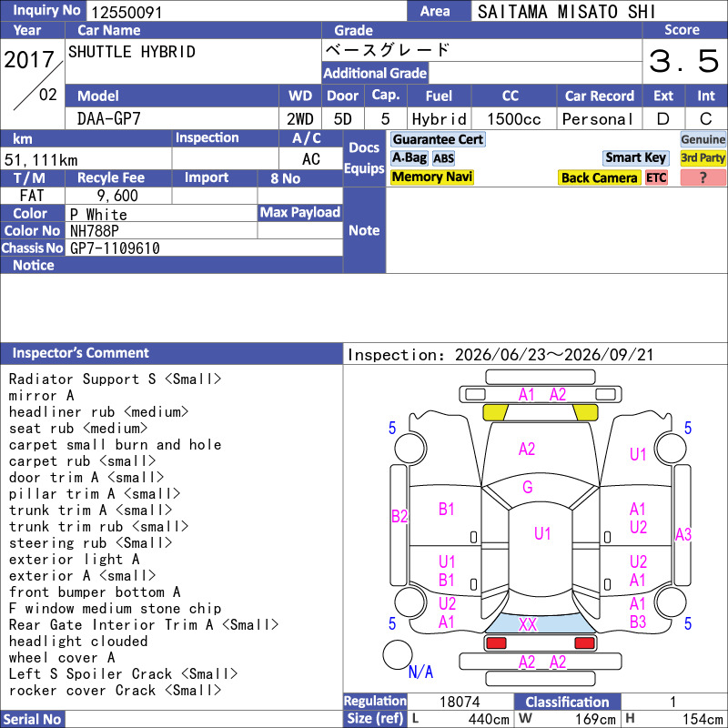Select comment Left S Spoiler Crack
Viewport: 728px width, 728px height.
tap(123, 673)
